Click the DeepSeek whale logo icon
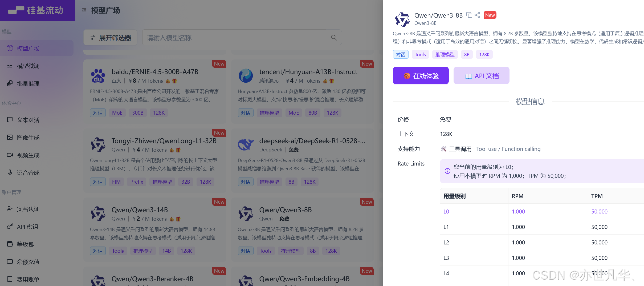 click(x=246, y=145)
